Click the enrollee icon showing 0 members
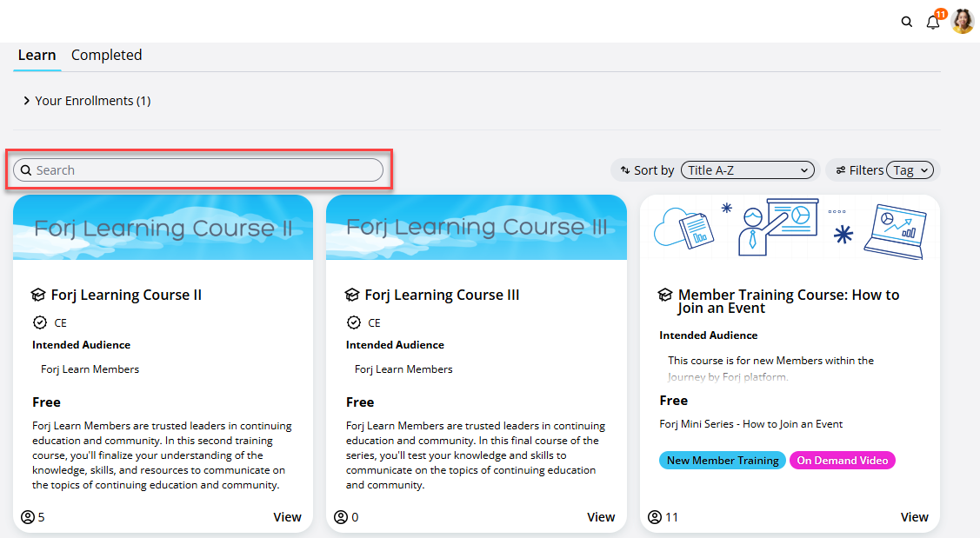Image resolution: width=980 pixels, height=538 pixels. pyautogui.click(x=341, y=517)
